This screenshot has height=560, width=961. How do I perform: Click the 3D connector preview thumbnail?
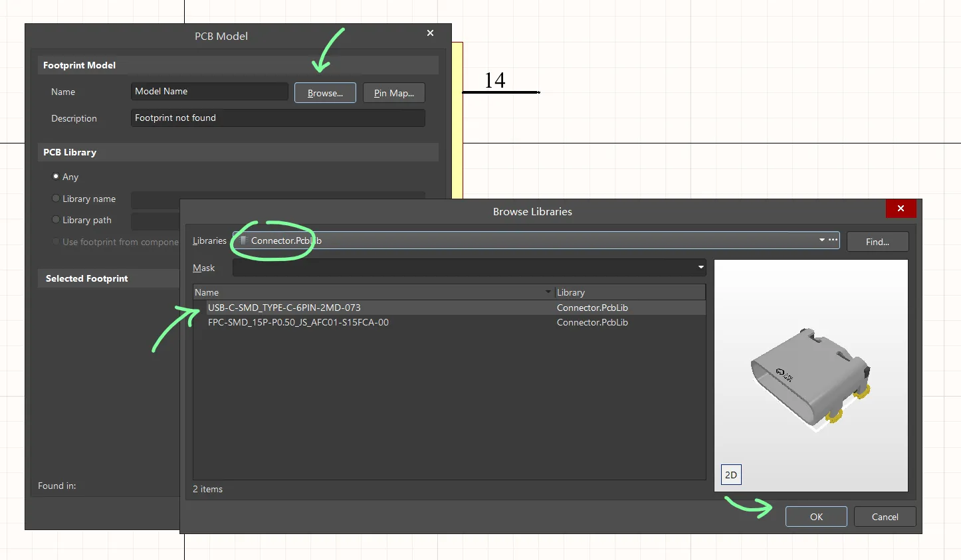811,376
